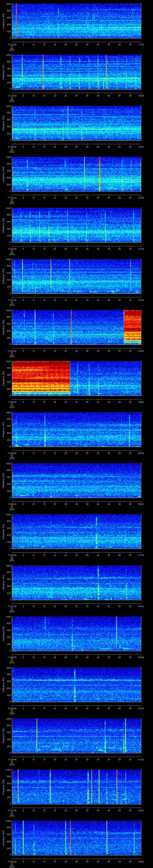Click the 'Frequency (Hz)' axis label of the 17:32:00 panel
153x868 pixels.
4,838
